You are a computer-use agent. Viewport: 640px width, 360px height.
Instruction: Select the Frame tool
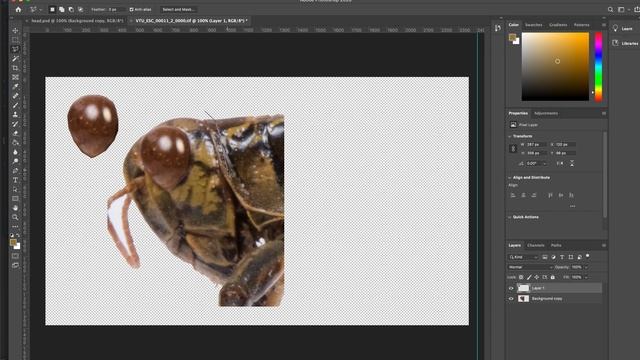tap(16, 78)
